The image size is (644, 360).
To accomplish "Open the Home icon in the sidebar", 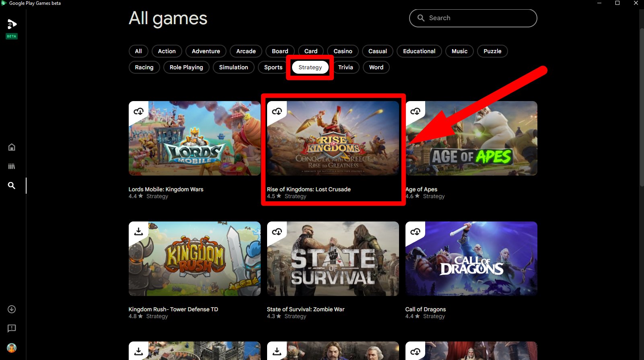I will 12,147.
